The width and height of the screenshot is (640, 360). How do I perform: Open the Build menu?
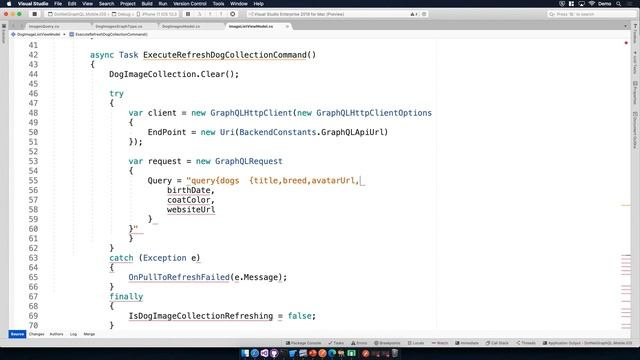pos(147,4)
